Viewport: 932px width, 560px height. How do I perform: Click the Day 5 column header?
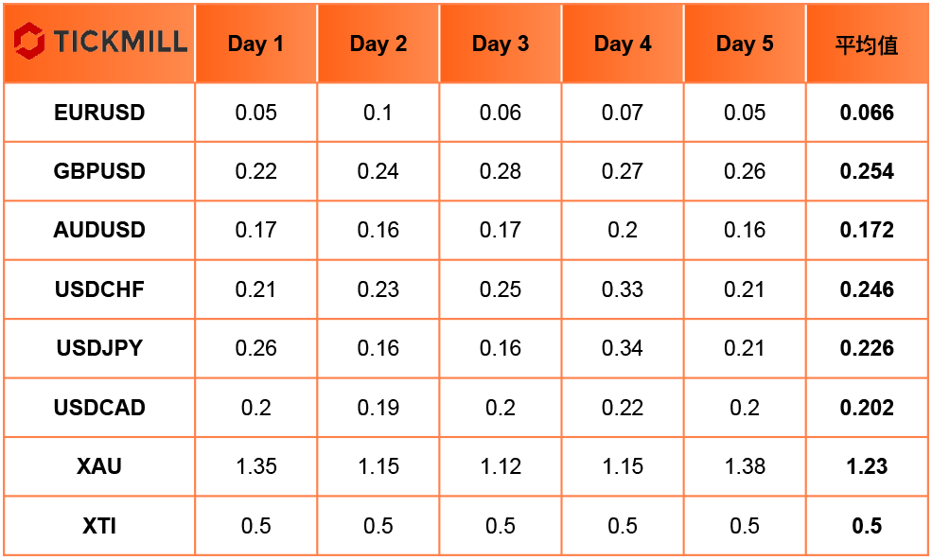744,44
